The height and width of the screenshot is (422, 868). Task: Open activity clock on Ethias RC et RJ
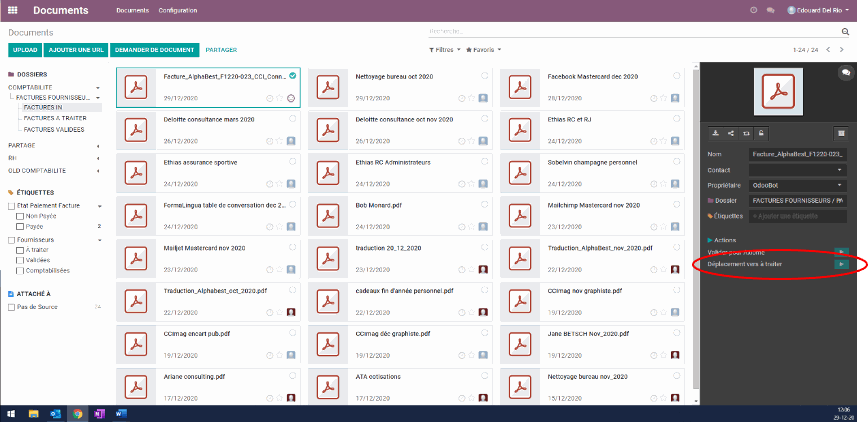654,141
